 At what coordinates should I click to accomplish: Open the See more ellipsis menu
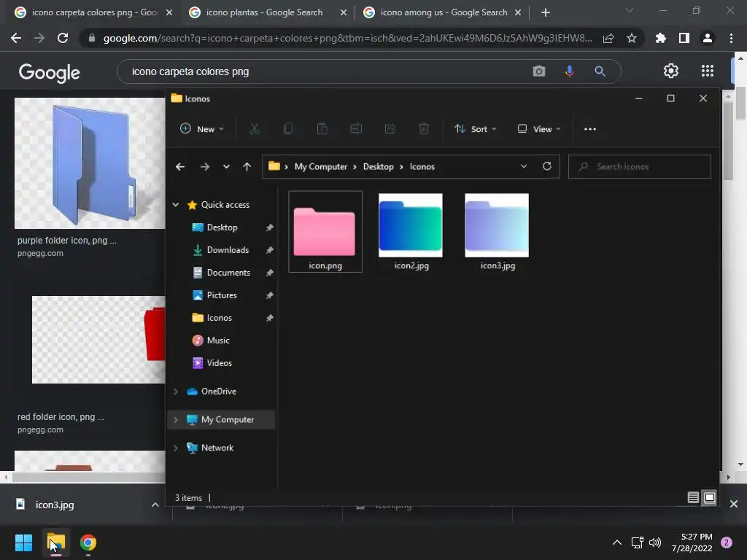(x=589, y=129)
